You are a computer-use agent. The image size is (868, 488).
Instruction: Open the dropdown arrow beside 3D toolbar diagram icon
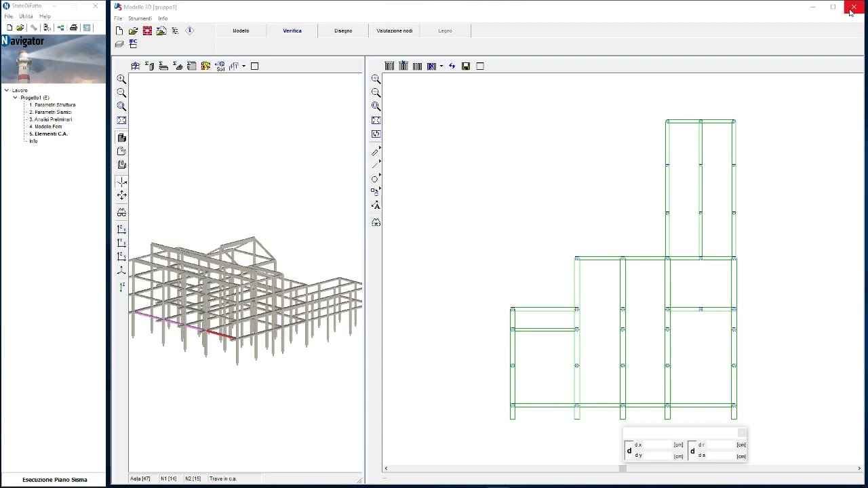(x=243, y=66)
